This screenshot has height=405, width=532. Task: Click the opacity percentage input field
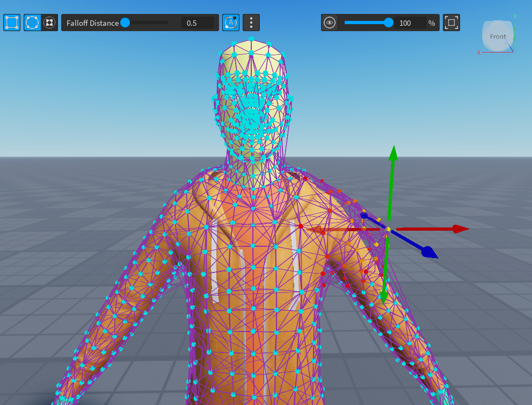[411, 23]
